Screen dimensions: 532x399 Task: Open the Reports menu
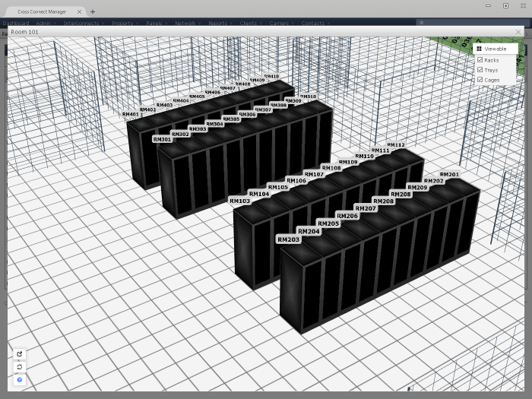(x=219, y=24)
